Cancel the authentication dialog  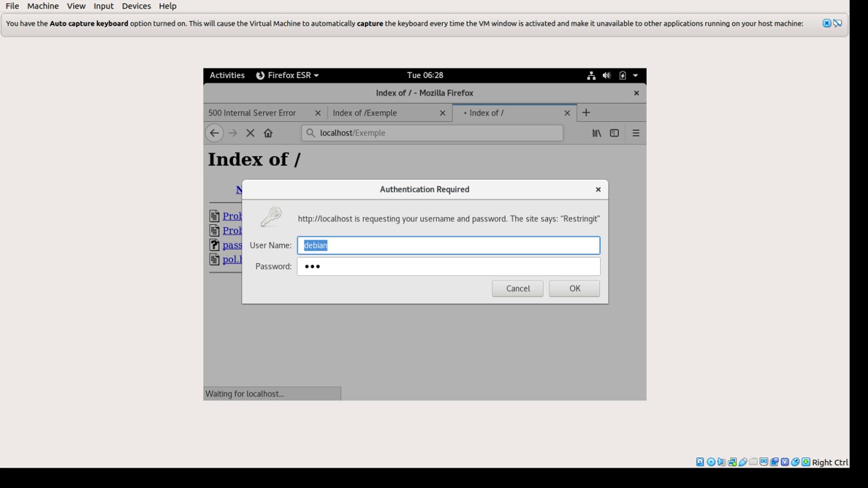tap(517, 289)
